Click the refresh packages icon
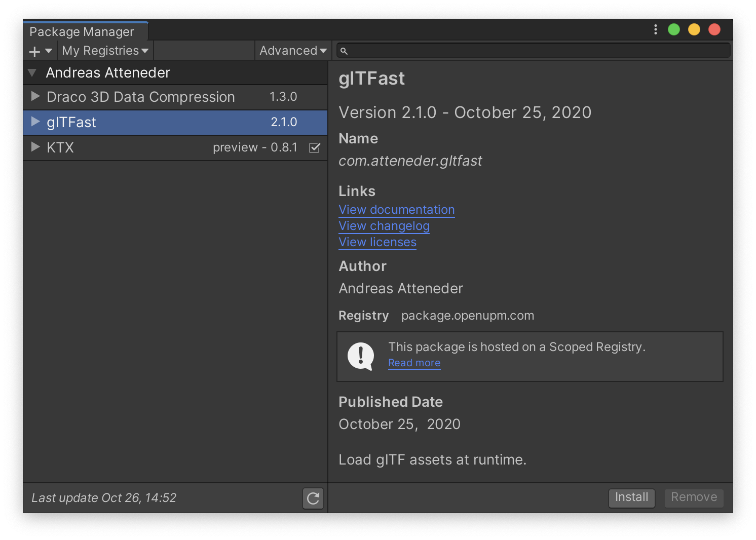The width and height of the screenshot is (756, 540). click(313, 498)
